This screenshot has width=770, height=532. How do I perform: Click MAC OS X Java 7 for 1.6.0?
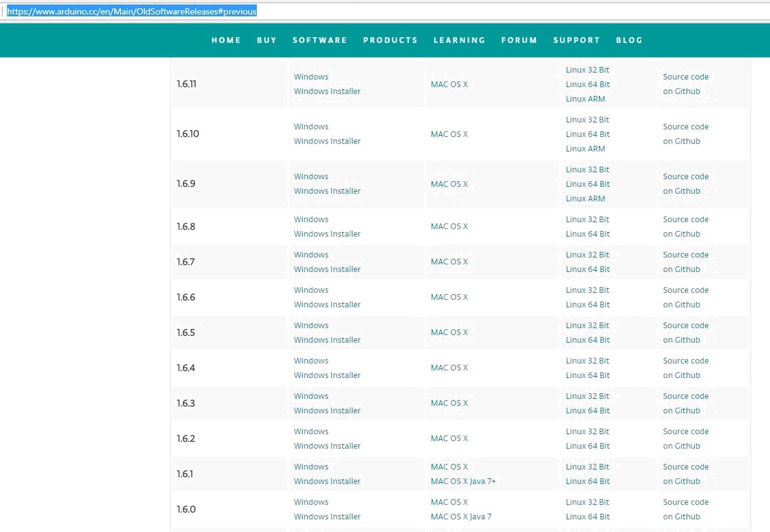point(461,517)
